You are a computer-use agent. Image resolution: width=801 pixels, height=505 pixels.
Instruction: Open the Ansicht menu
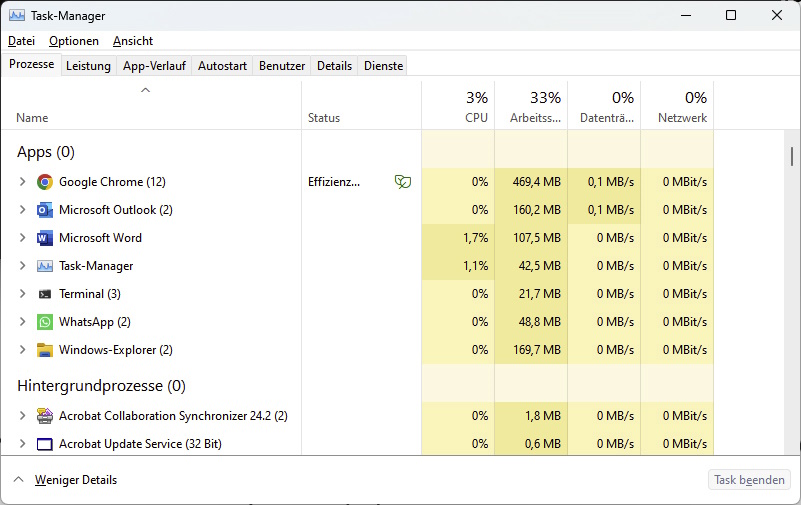tap(133, 41)
